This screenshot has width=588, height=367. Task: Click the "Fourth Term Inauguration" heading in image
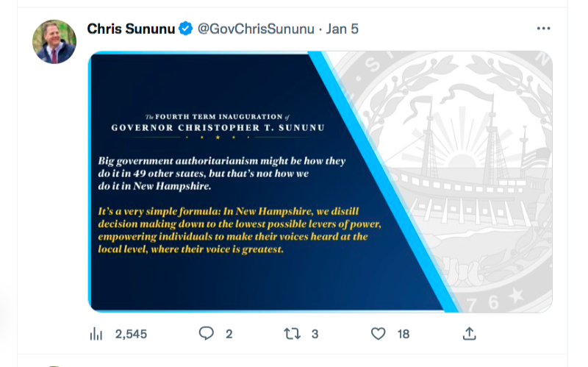point(218,121)
